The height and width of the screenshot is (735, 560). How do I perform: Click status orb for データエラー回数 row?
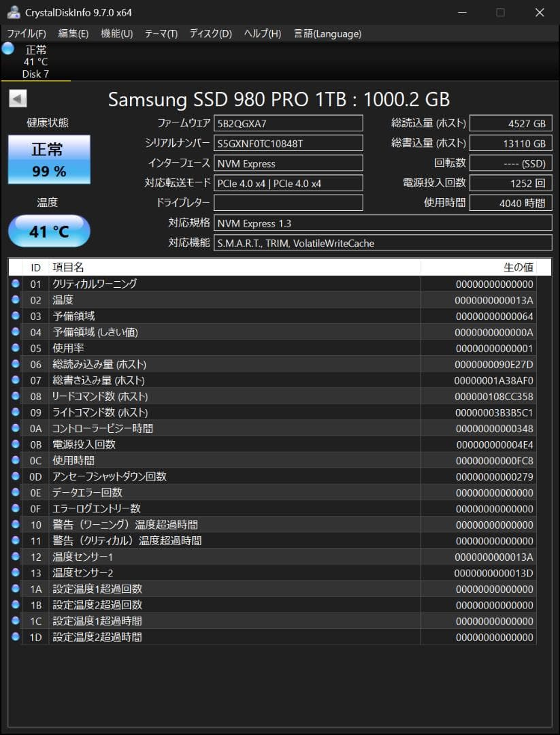pyautogui.click(x=16, y=492)
